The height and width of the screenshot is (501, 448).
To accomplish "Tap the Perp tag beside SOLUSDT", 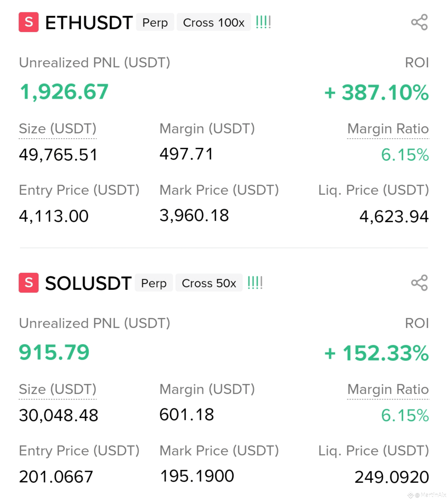I will click(x=154, y=283).
